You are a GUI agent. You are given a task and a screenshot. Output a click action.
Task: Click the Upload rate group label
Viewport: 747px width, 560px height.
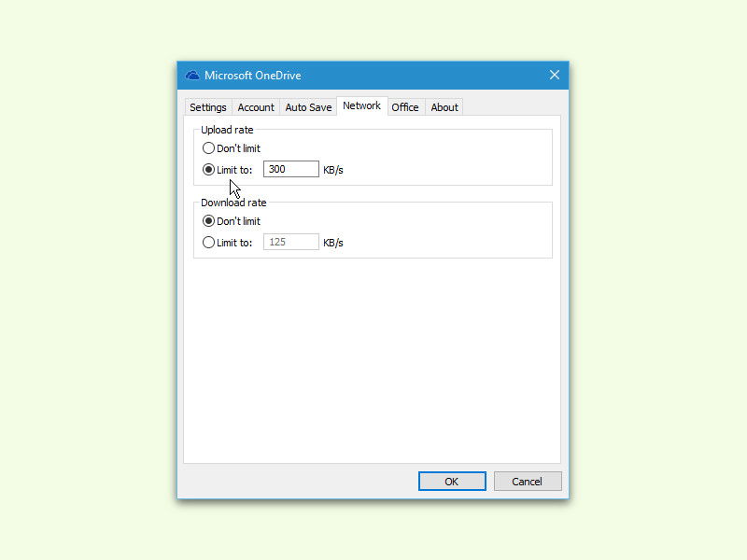[227, 130]
